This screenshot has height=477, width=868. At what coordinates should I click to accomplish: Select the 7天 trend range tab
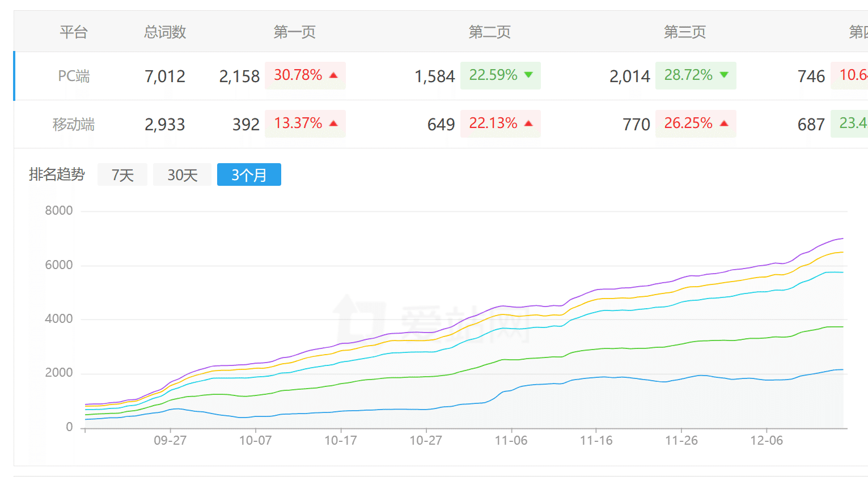point(122,174)
